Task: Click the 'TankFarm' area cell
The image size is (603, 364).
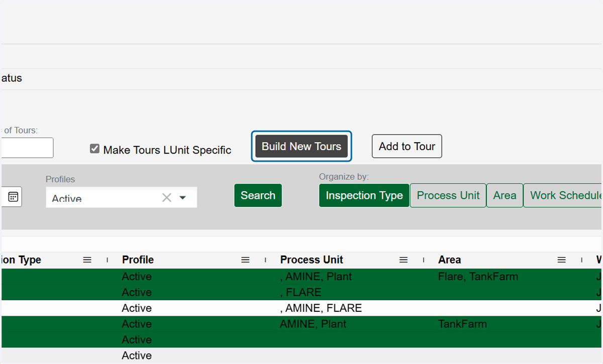Action: (x=462, y=324)
